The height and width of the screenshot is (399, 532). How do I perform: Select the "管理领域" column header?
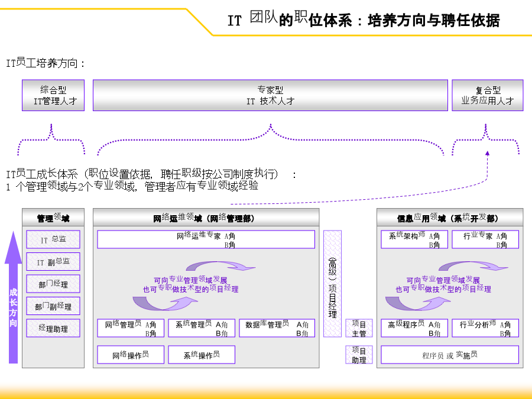53,218
